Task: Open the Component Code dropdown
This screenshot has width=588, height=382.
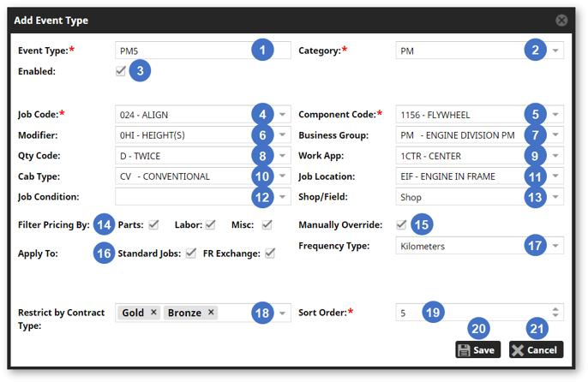Action: click(556, 115)
